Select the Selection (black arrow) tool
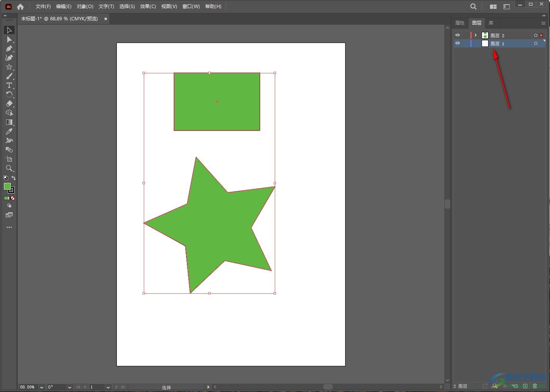This screenshot has height=392, width=550. click(9, 30)
